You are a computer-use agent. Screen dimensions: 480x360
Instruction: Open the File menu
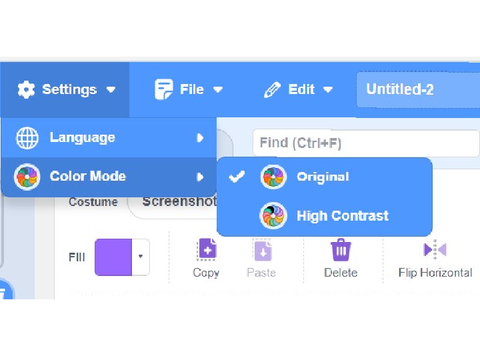pyautogui.click(x=189, y=89)
